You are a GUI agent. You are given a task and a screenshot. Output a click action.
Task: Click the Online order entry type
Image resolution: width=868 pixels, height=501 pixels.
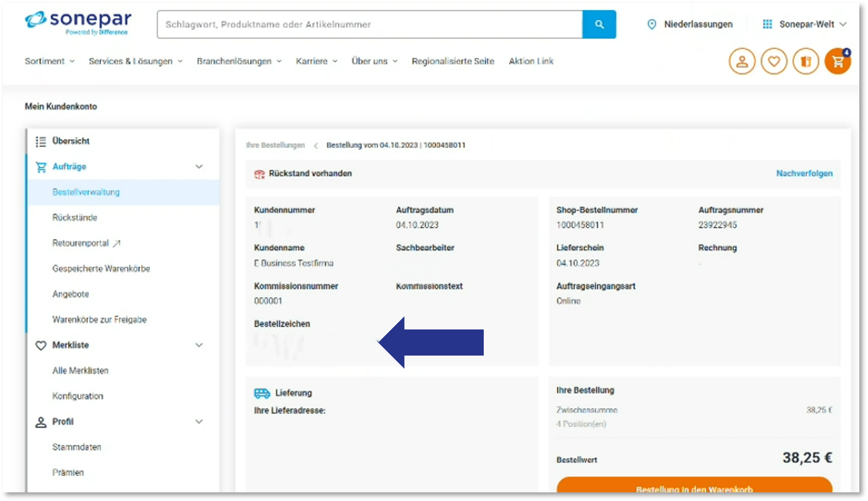568,301
